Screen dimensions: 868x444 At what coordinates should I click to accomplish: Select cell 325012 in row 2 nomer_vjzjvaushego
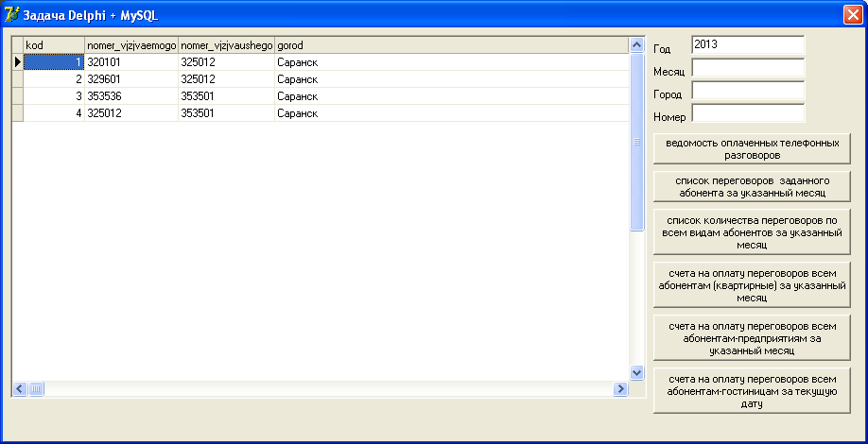[226, 79]
